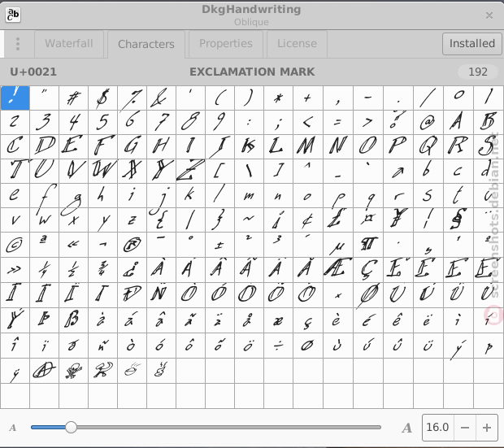
Task: Click the small A size icon
Action: (13, 428)
